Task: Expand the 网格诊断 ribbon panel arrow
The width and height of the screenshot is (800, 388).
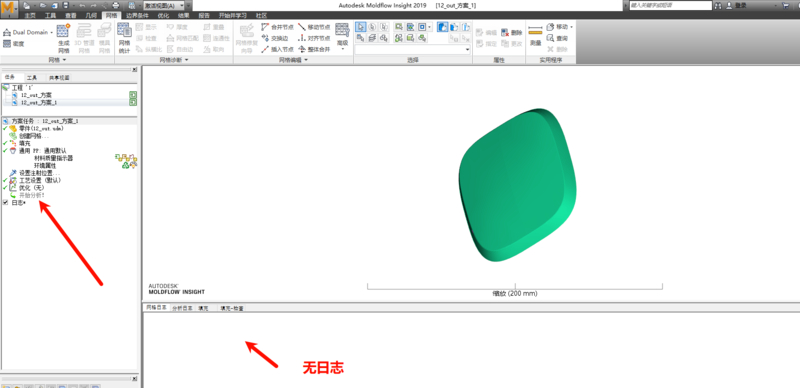Action: tap(186, 60)
